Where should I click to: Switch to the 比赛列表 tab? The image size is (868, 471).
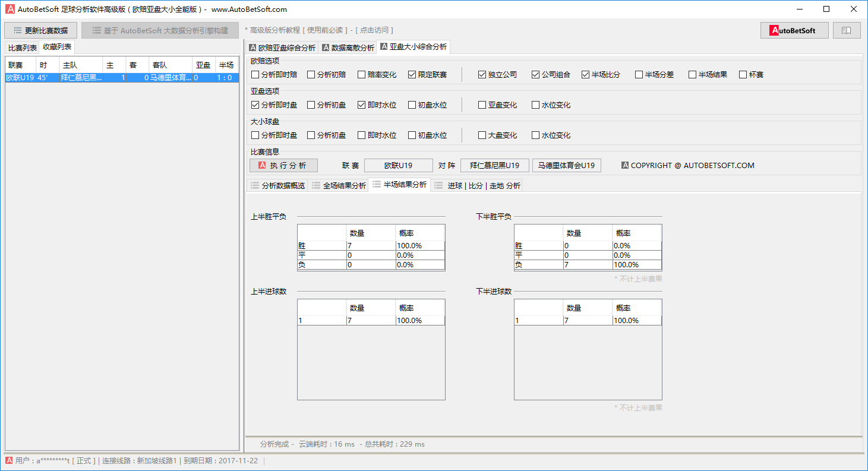(x=23, y=48)
